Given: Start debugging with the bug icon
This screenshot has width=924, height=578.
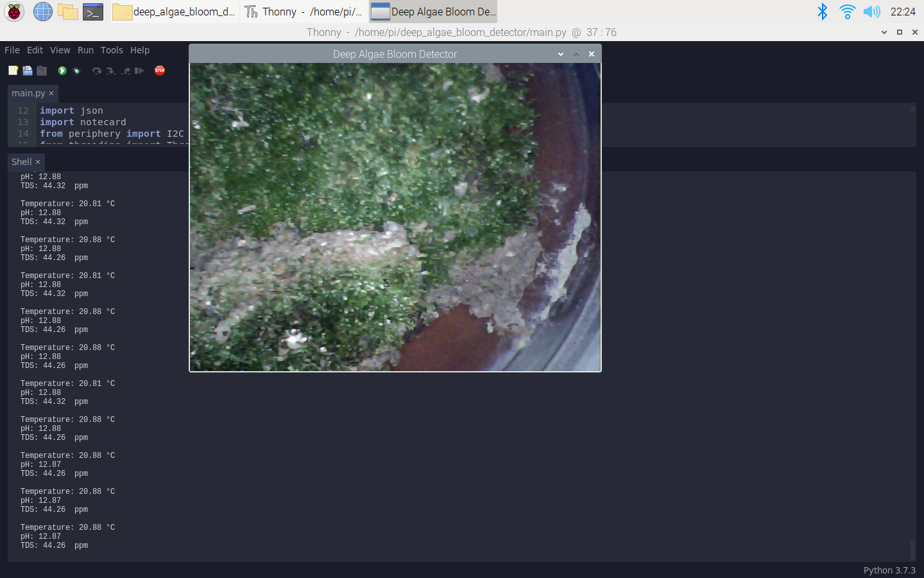Looking at the screenshot, I should pos(77,71).
